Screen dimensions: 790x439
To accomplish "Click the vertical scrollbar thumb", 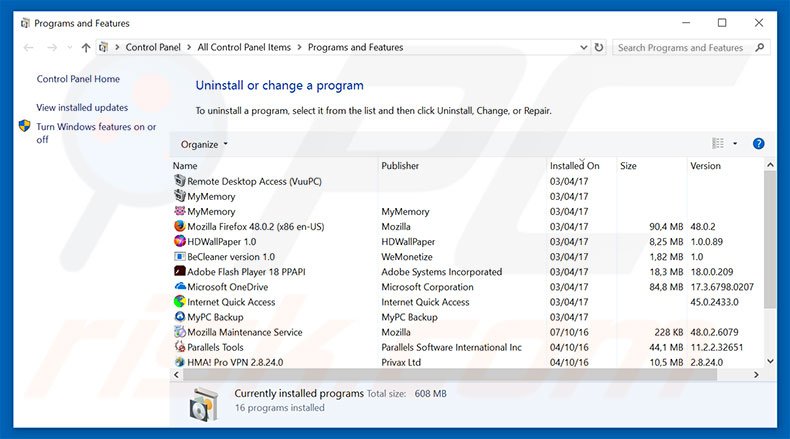I will [770, 239].
